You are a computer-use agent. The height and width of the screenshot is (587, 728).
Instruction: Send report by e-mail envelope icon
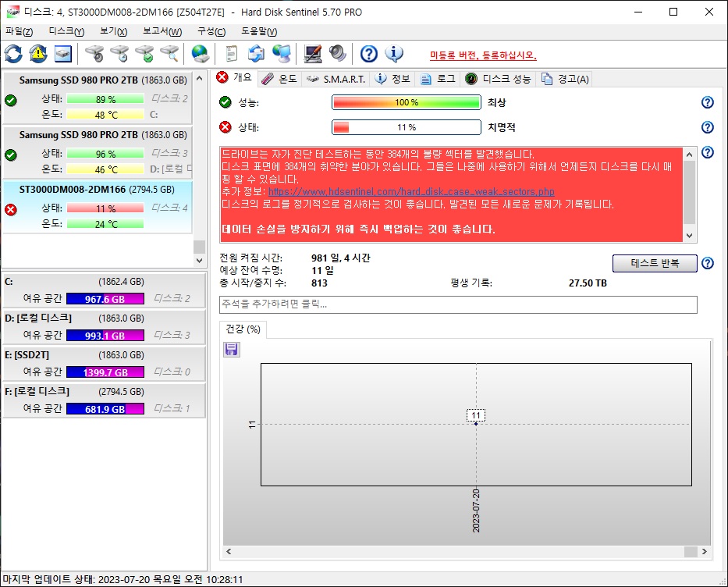click(256, 54)
